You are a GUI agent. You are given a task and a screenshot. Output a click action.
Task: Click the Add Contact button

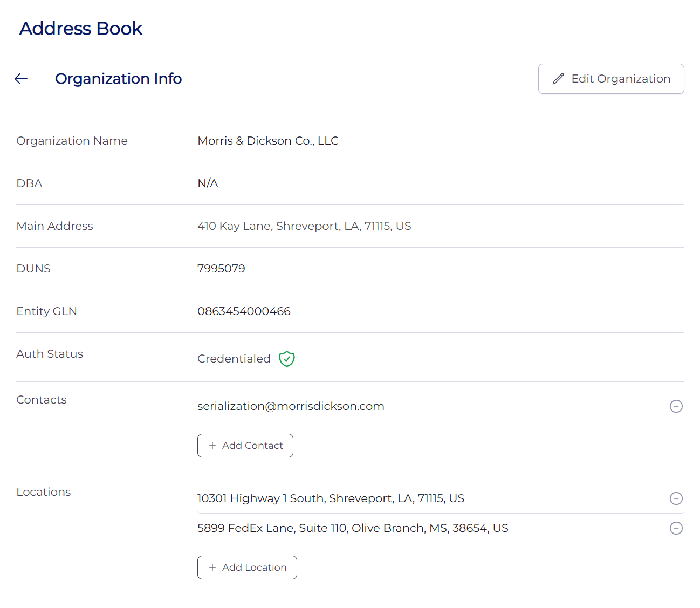(245, 446)
